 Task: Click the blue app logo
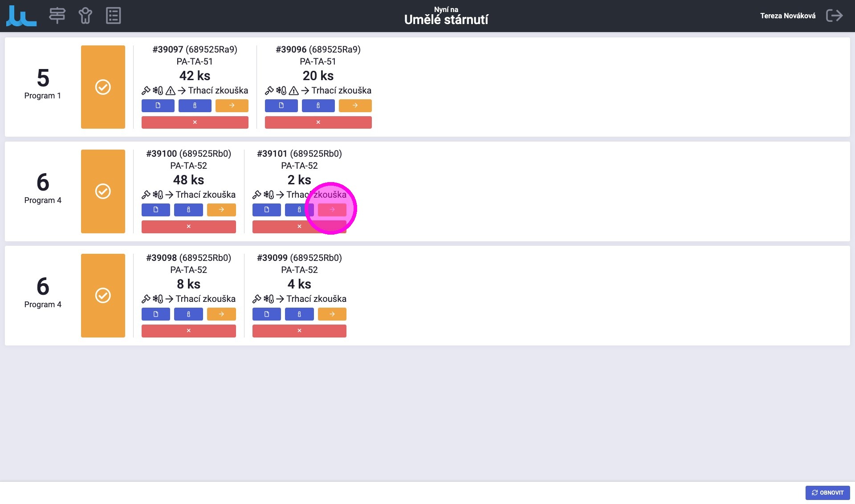(21, 16)
